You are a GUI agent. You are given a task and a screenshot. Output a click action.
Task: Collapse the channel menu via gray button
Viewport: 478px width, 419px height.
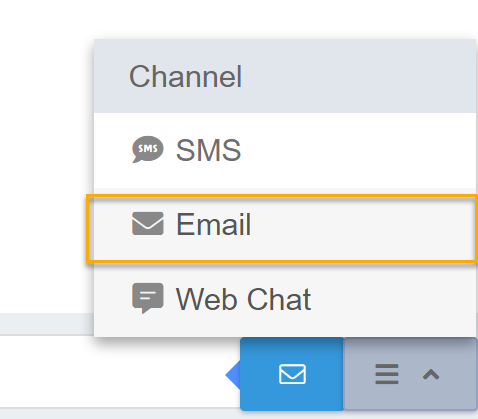410,374
